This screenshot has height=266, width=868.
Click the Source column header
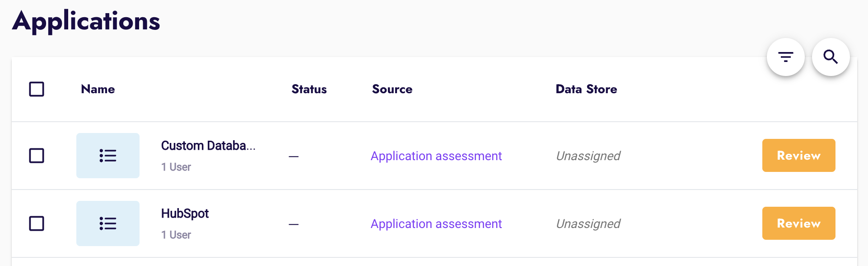[x=392, y=89]
